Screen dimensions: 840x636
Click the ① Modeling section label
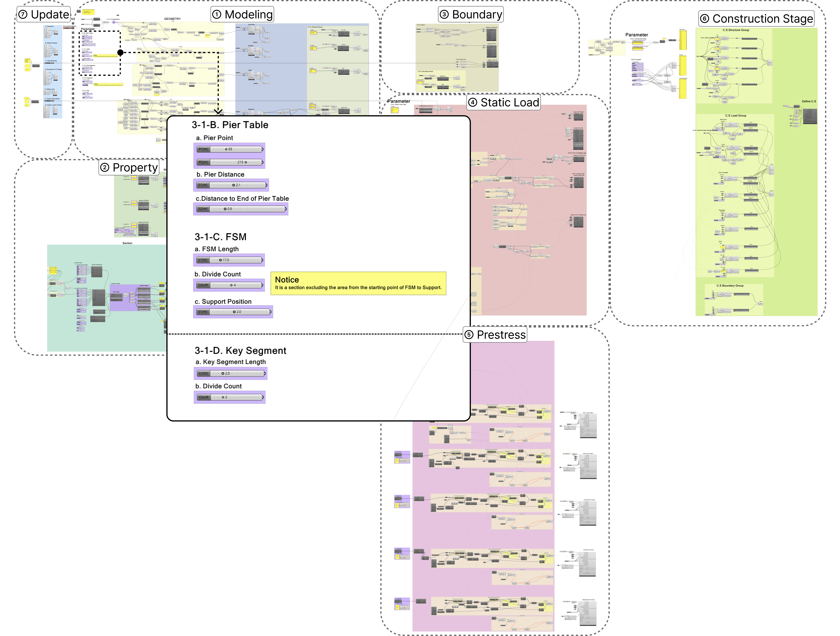(x=242, y=14)
